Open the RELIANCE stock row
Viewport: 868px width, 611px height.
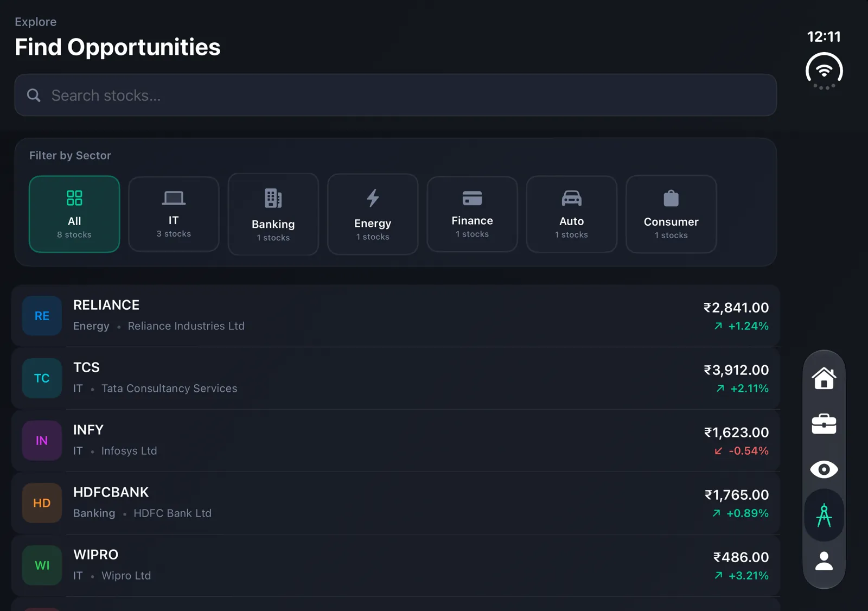tap(395, 316)
